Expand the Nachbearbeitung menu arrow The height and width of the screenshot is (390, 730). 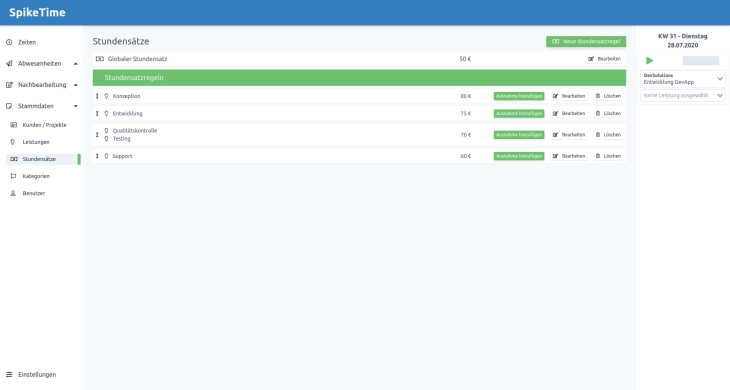coord(75,85)
